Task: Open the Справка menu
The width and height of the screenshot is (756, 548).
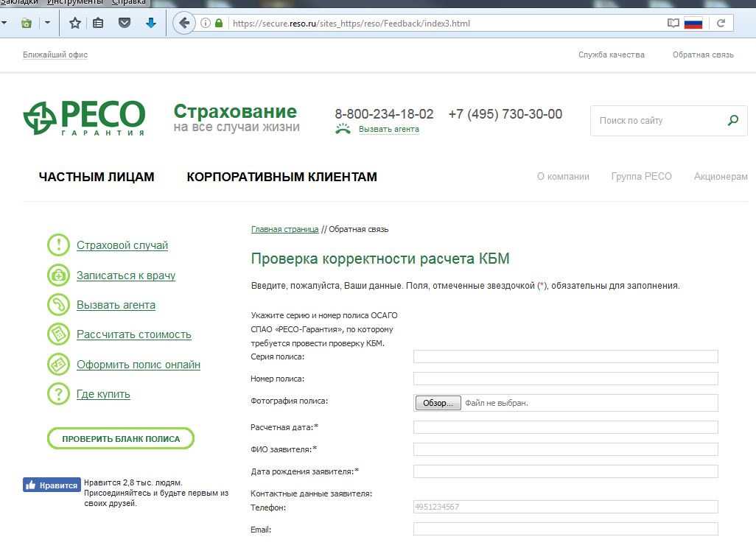Action: (x=129, y=2)
